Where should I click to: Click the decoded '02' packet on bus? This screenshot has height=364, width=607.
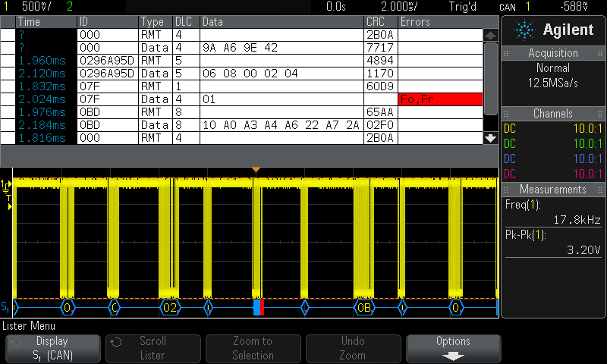click(170, 307)
